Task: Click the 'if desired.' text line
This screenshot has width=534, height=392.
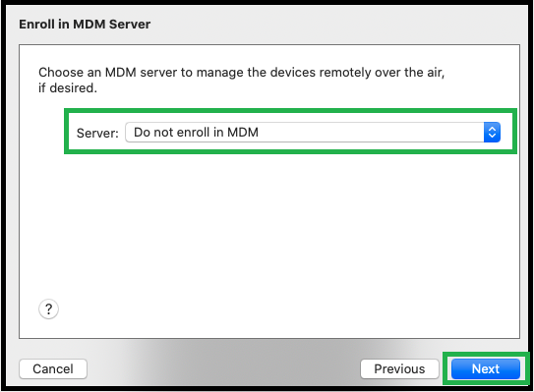Action: (x=68, y=88)
